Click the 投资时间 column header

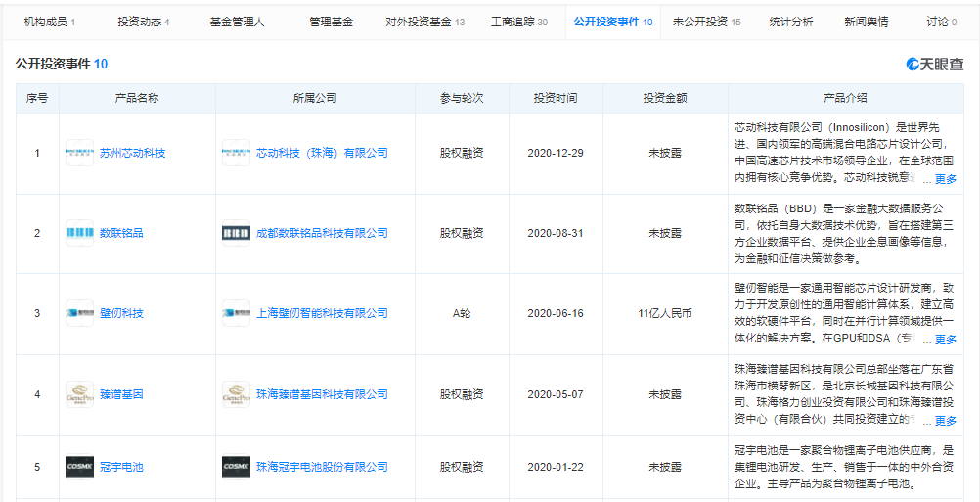[x=557, y=98]
